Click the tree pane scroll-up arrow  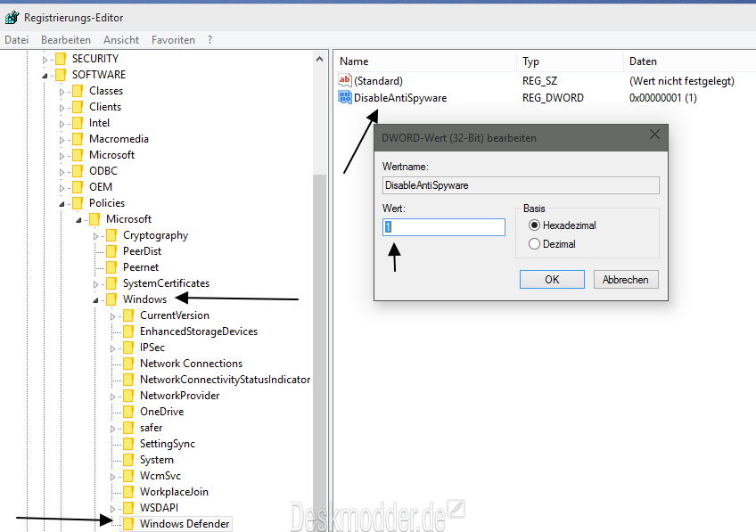pos(319,59)
